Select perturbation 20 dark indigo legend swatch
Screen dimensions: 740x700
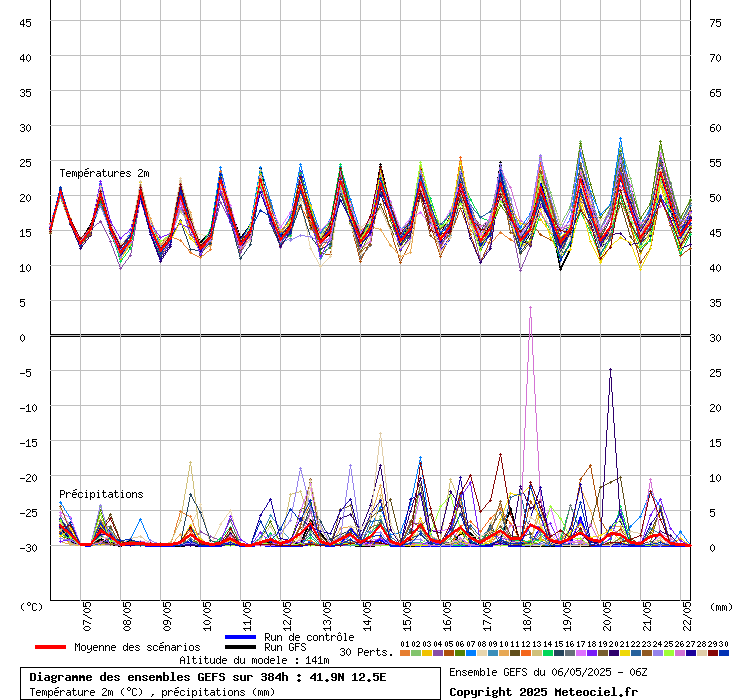tap(614, 653)
